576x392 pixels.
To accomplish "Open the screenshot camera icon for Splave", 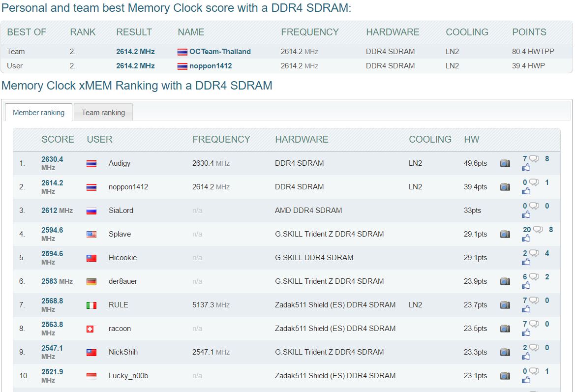I will tap(505, 234).
